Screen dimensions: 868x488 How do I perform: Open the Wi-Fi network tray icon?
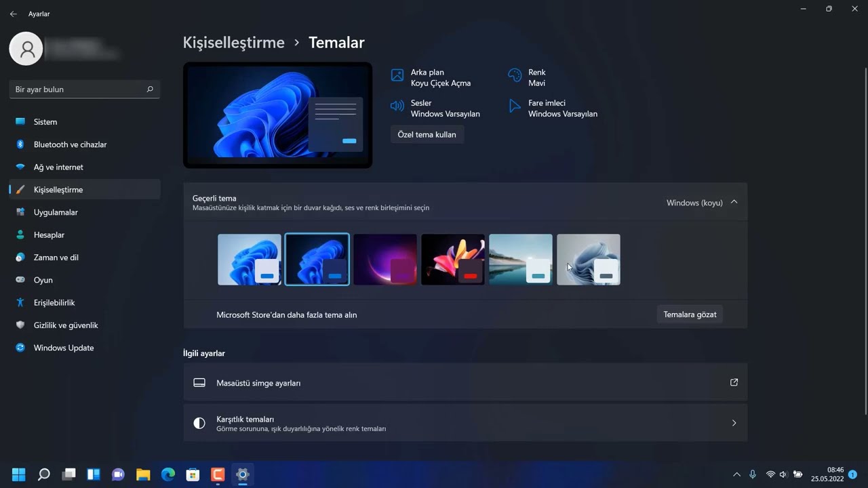770,474
